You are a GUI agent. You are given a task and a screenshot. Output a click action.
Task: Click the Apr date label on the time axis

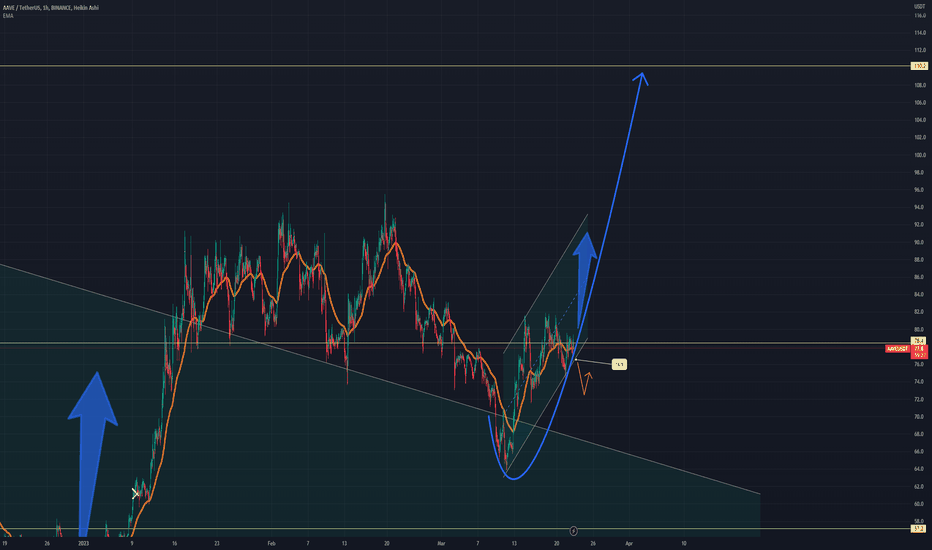[x=629, y=543]
